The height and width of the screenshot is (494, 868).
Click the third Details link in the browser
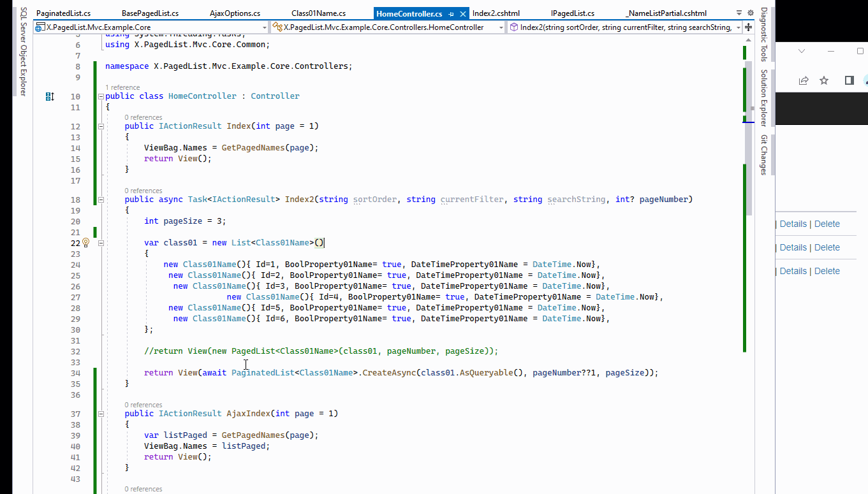793,271
